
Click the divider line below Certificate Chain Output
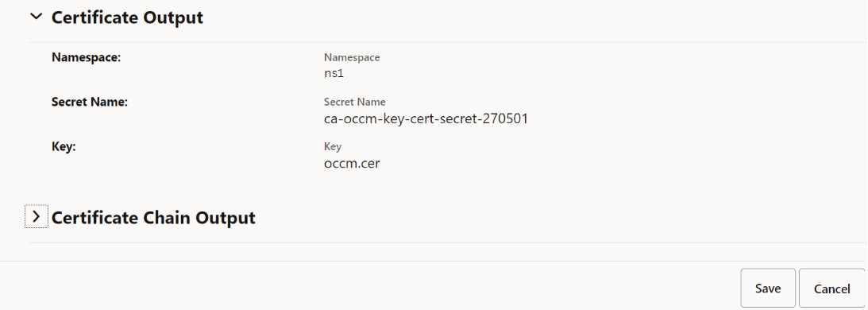pos(448,242)
